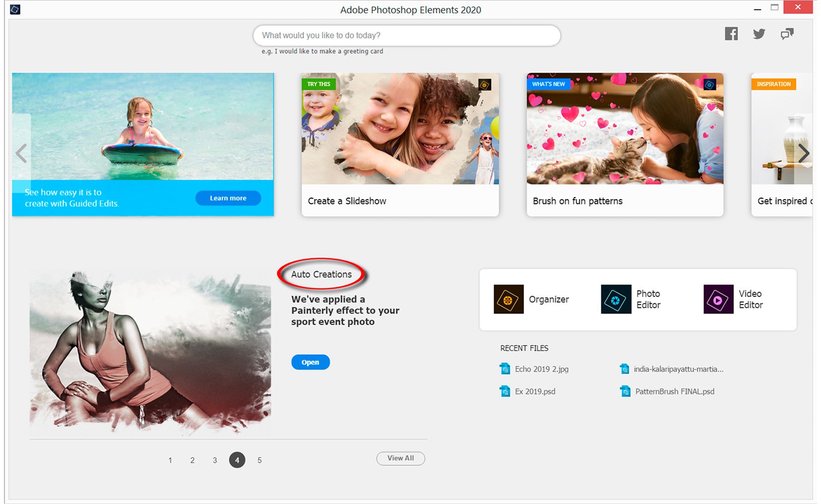The width and height of the screenshot is (821, 504).
Task: Maximize the Photoshop Elements window
Action: pyautogui.click(x=775, y=7)
